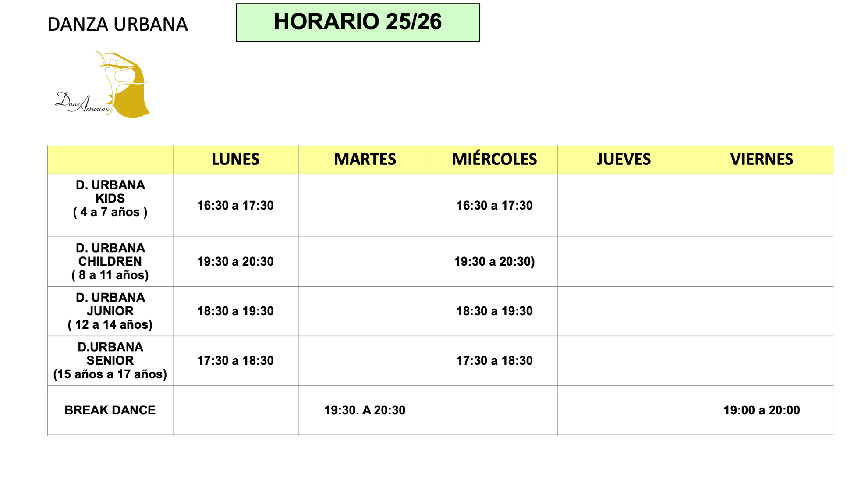Select the D. URBANA JUNIOR row label
Image resolution: width=868 pixels, height=491 pixels.
tap(110, 311)
